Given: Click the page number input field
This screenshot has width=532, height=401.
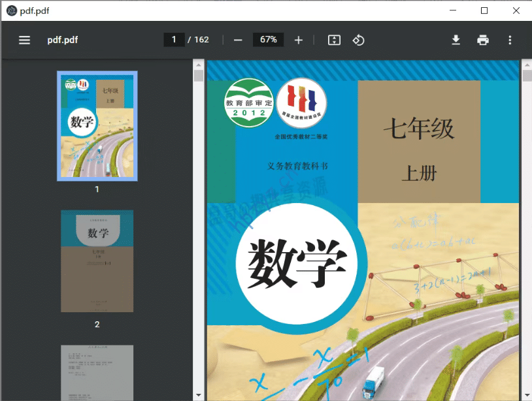Looking at the screenshot, I should pos(174,40).
